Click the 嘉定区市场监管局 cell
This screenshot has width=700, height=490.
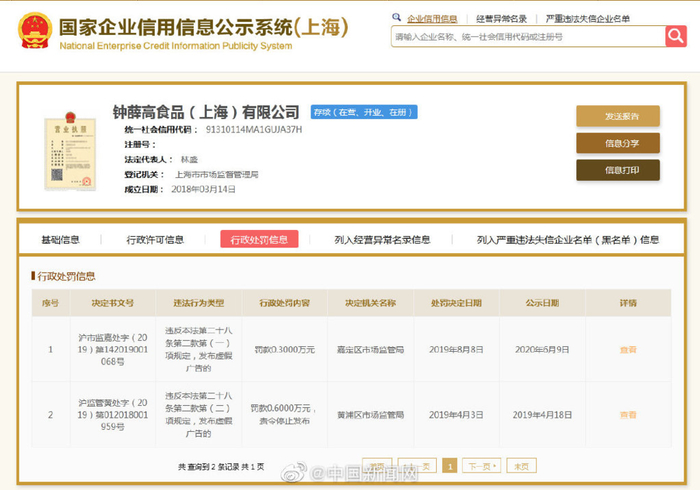(x=371, y=350)
